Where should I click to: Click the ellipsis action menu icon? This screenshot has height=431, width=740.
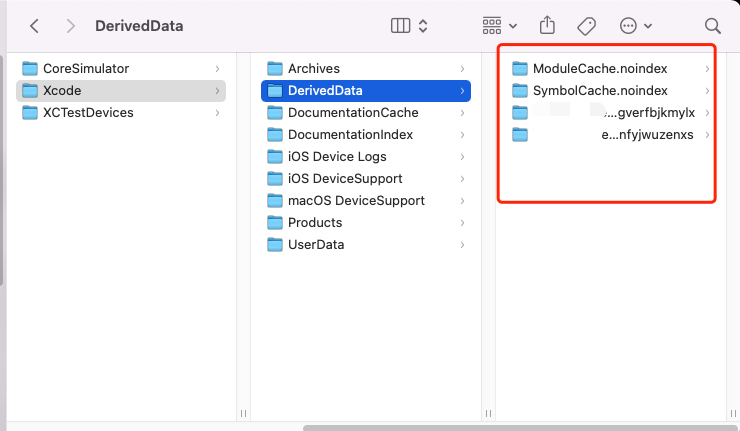628,26
